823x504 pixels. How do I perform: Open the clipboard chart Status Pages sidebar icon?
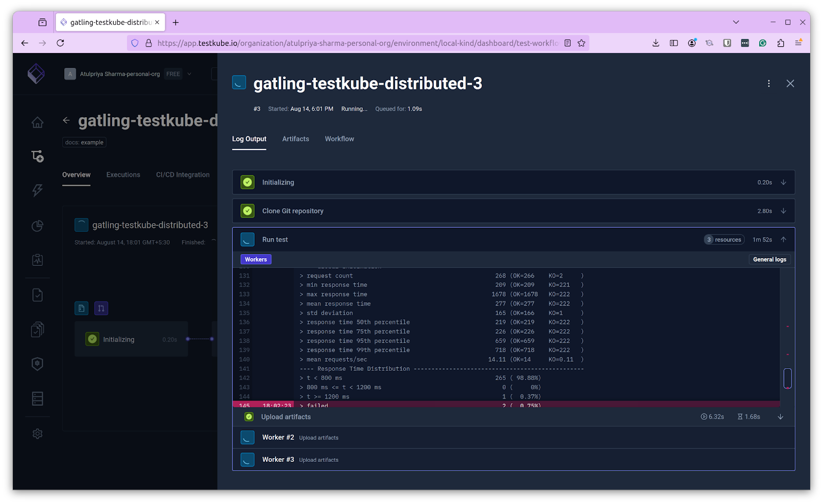38,260
